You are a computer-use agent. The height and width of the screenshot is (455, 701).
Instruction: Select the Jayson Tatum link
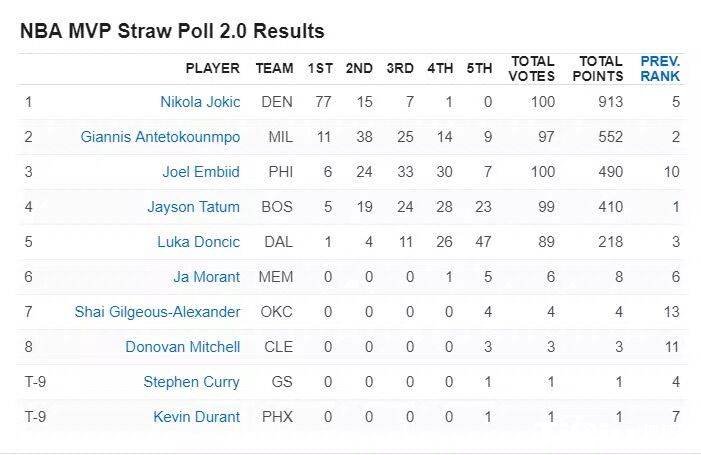(194, 207)
